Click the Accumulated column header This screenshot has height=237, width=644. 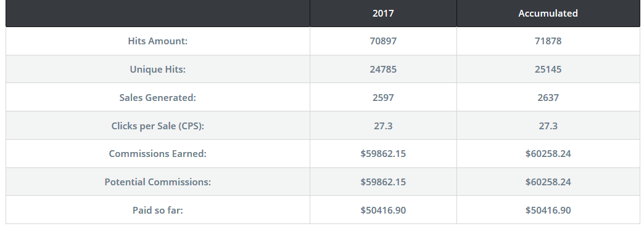(x=548, y=13)
